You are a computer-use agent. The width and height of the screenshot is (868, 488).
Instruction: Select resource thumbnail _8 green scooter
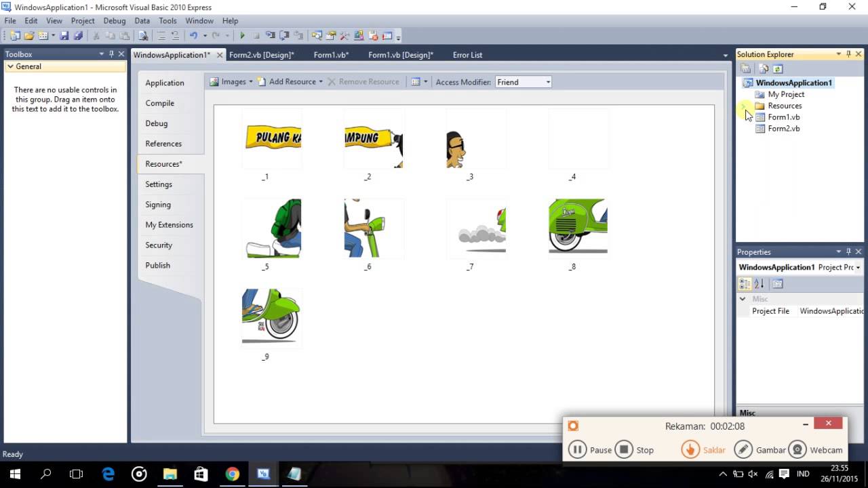click(x=578, y=228)
